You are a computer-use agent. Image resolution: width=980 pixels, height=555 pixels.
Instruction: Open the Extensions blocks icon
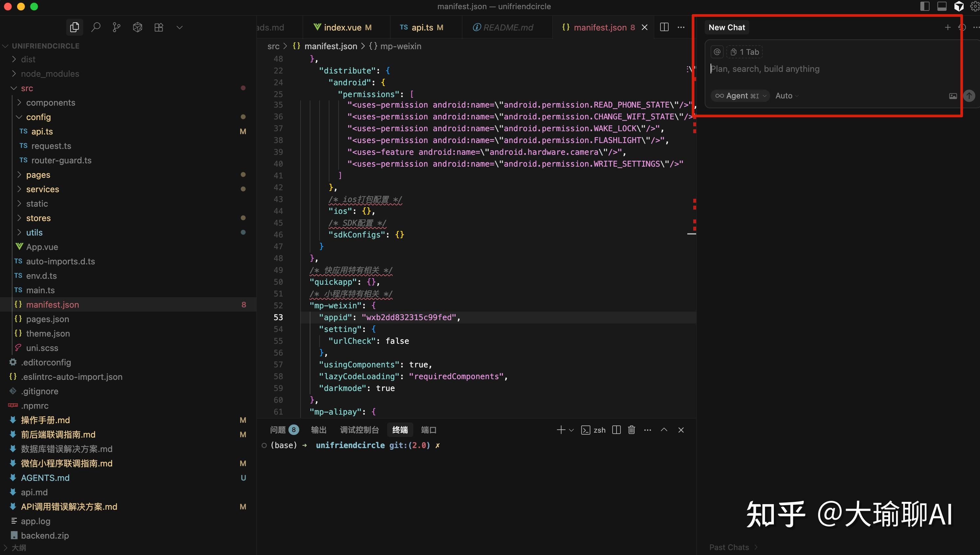(x=159, y=27)
